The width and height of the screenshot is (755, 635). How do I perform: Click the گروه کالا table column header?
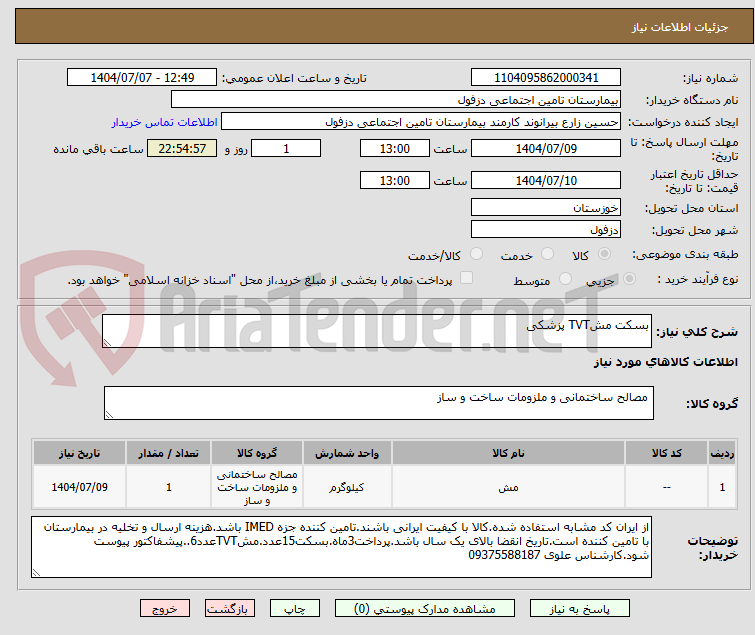257,453
